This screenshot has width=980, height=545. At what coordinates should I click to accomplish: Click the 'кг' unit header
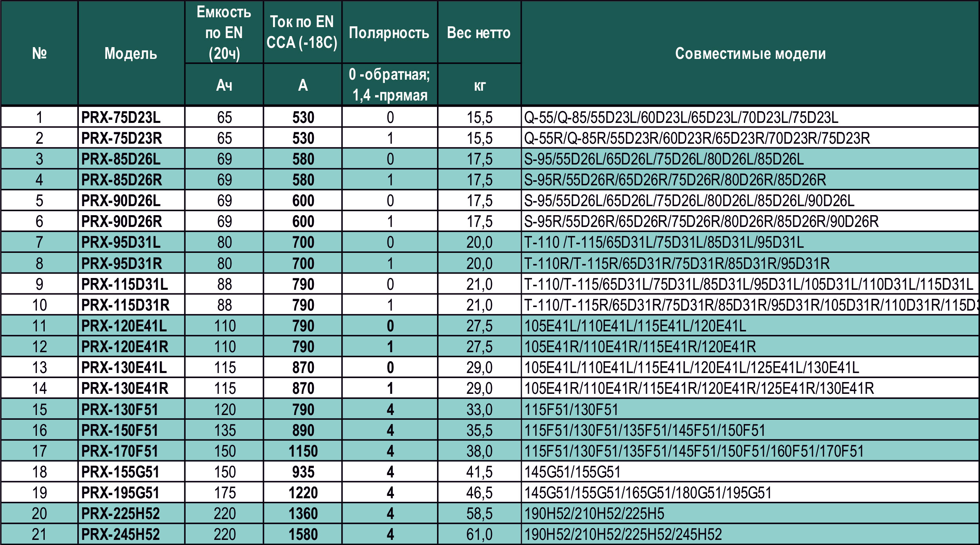(x=479, y=84)
